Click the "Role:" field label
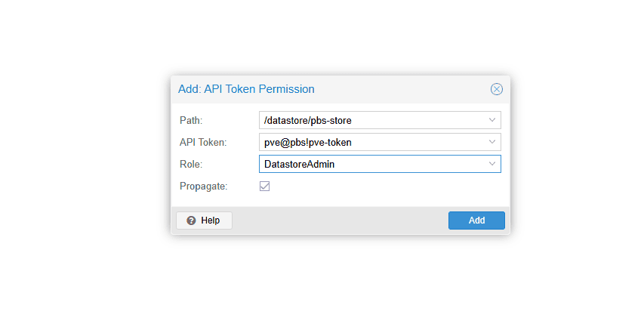 tap(192, 164)
